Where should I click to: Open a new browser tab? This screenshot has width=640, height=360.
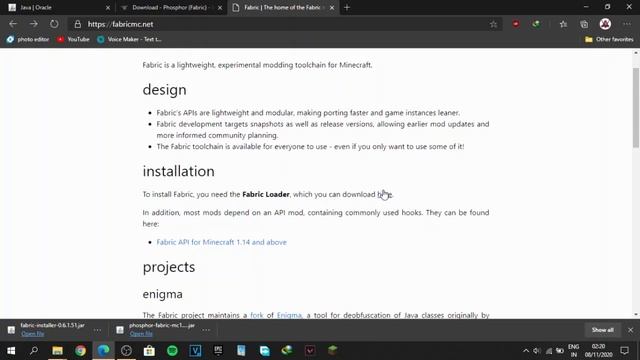[x=347, y=7]
